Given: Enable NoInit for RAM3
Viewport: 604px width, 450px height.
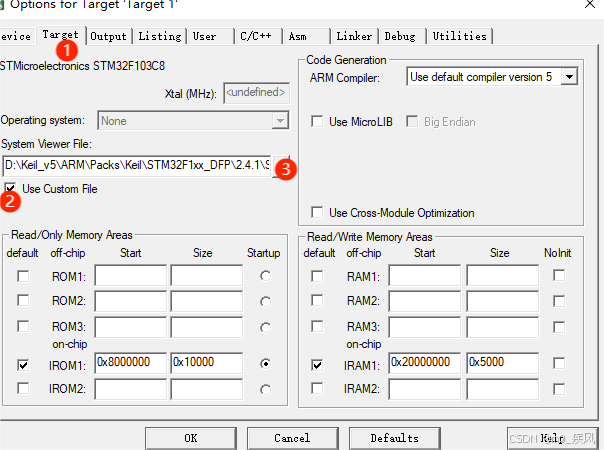Looking at the screenshot, I should (x=559, y=327).
